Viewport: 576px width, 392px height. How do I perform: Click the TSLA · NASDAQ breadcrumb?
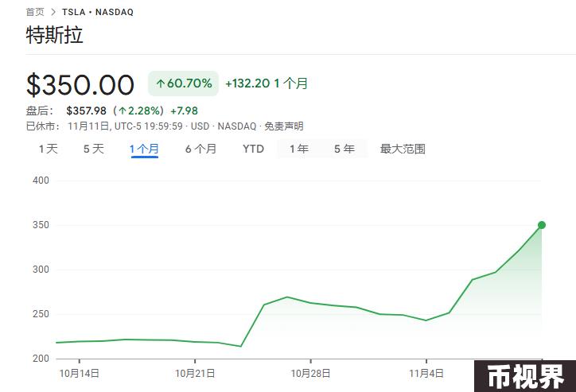98,12
